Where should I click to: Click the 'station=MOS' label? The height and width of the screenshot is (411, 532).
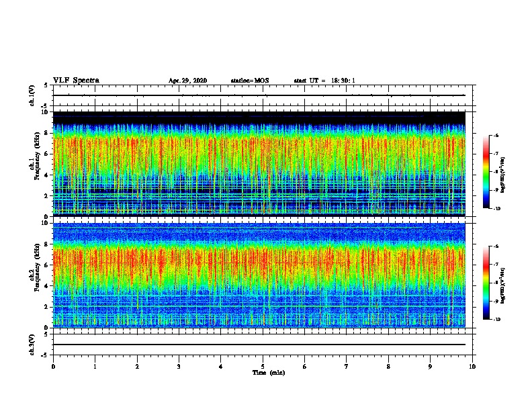pyautogui.click(x=250, y=81)
